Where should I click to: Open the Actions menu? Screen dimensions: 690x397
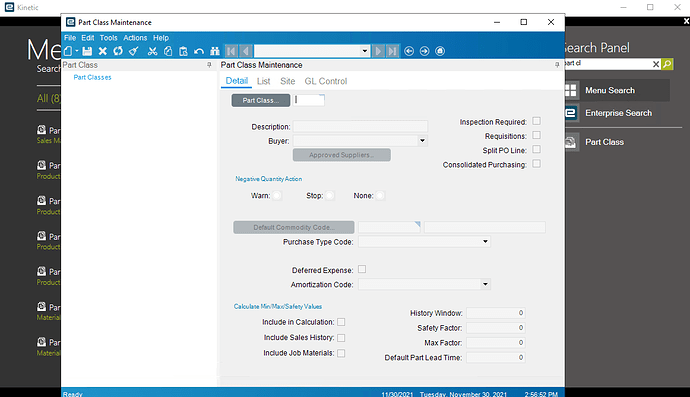click(135, 38)
